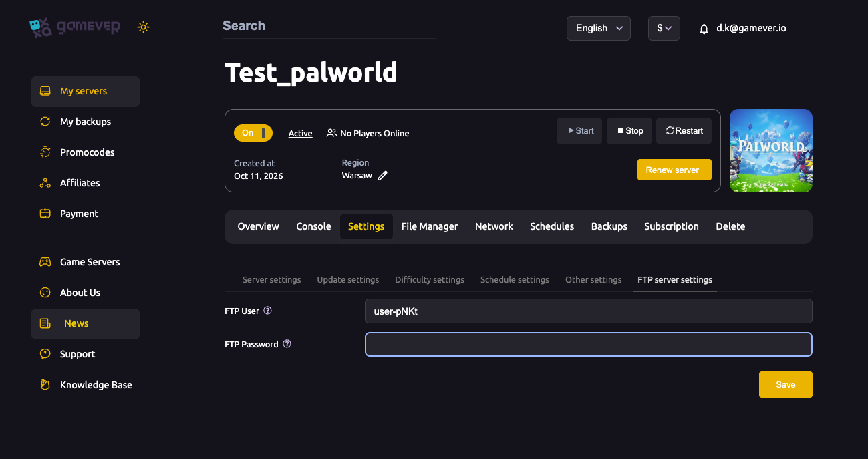
Task: Focus the Search field
Action: point(329,26)
